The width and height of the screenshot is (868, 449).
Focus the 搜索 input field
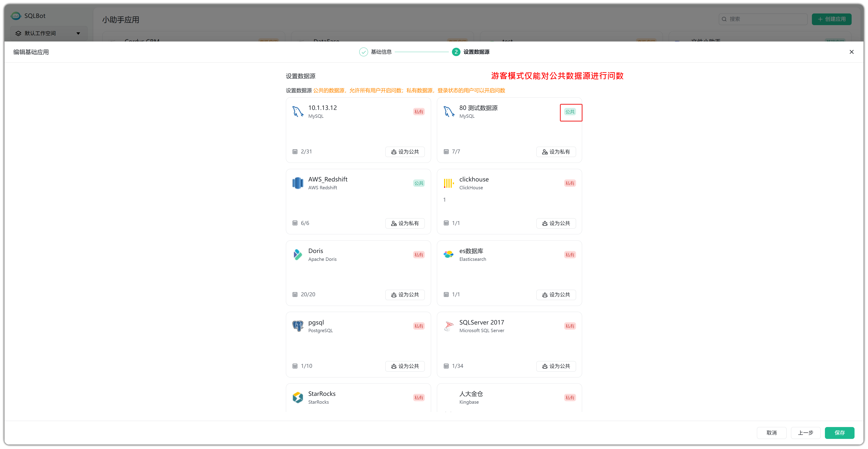pyautogui.click(x=763, y=19)
